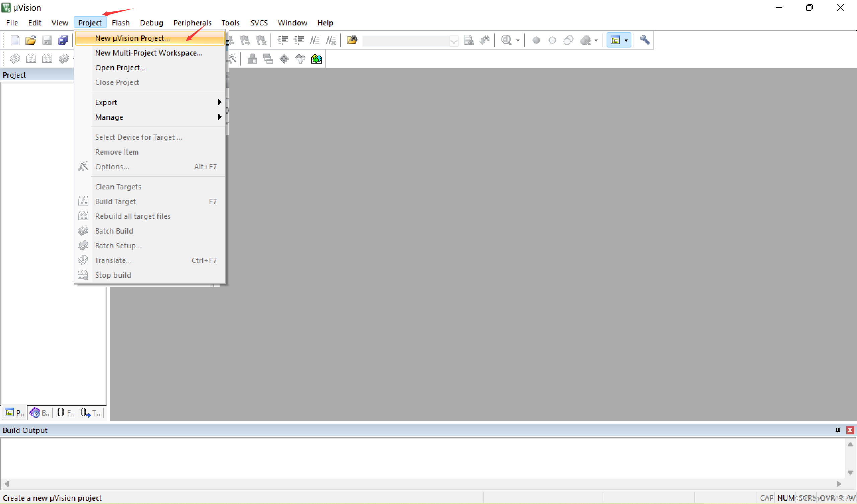Click the New file icon
This screenshot has height=504, width=857.
pos(15,40)
